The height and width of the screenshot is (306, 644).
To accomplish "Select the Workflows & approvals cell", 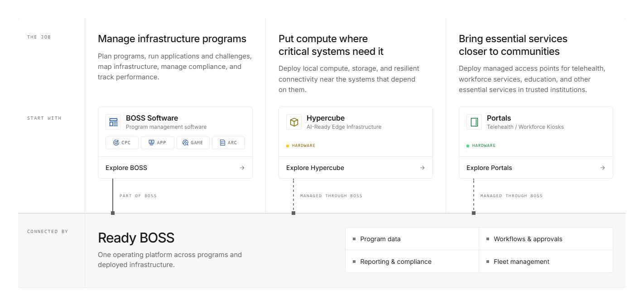I will point(546,239).
